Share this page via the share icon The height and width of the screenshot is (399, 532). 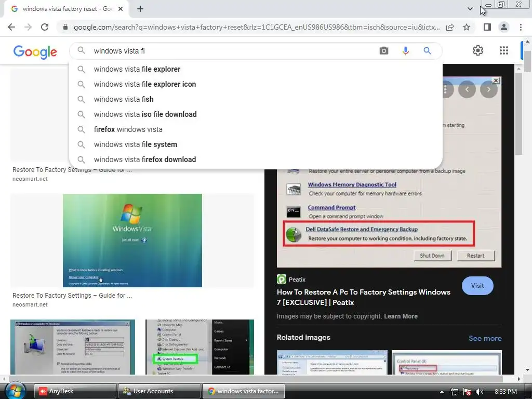pos(450,27)
